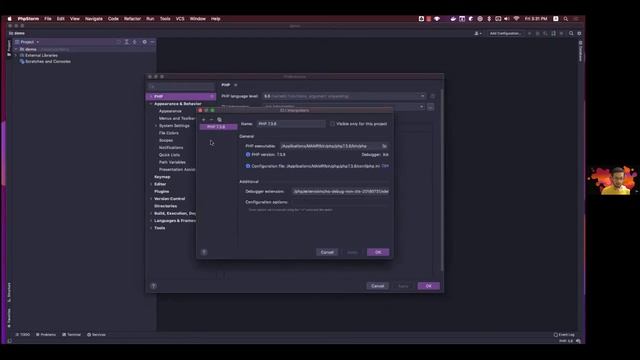Viewport: 640px width, 360px height.
Task: Select Notifications in settings tree
Action: (171, 148)
